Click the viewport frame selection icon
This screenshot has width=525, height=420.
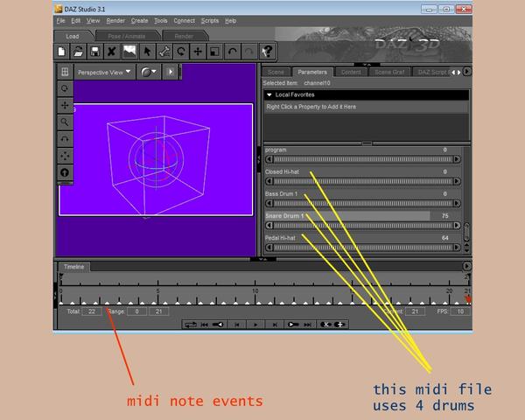click(x=65, y=156)
